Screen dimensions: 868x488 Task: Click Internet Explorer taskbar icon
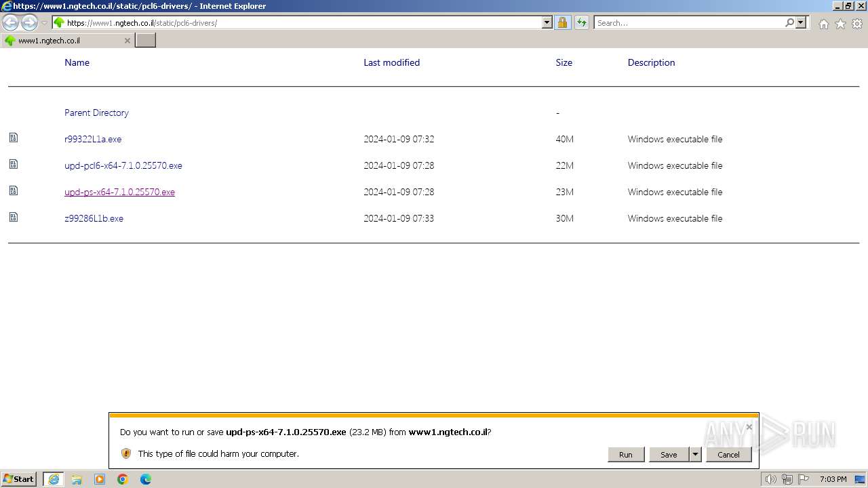click(54, 479)
